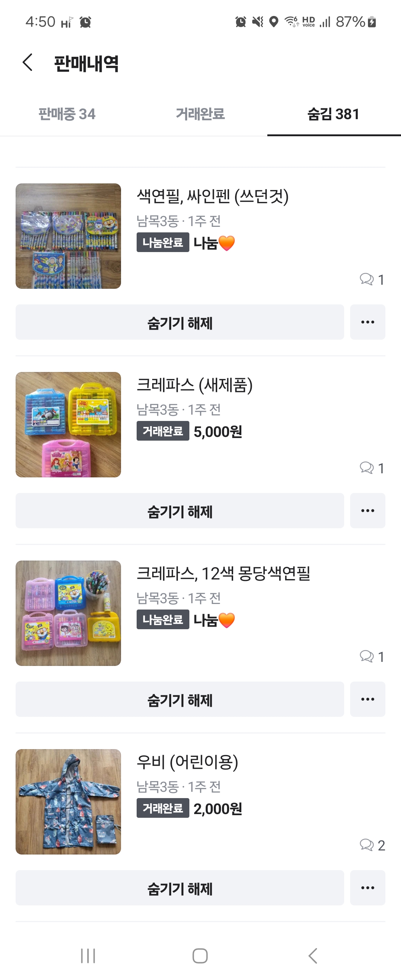Unhide the 색연필, 싸인펜 (쓰던것) listing
The height and width of the screenshot is (980, 401).
(180, 322)
